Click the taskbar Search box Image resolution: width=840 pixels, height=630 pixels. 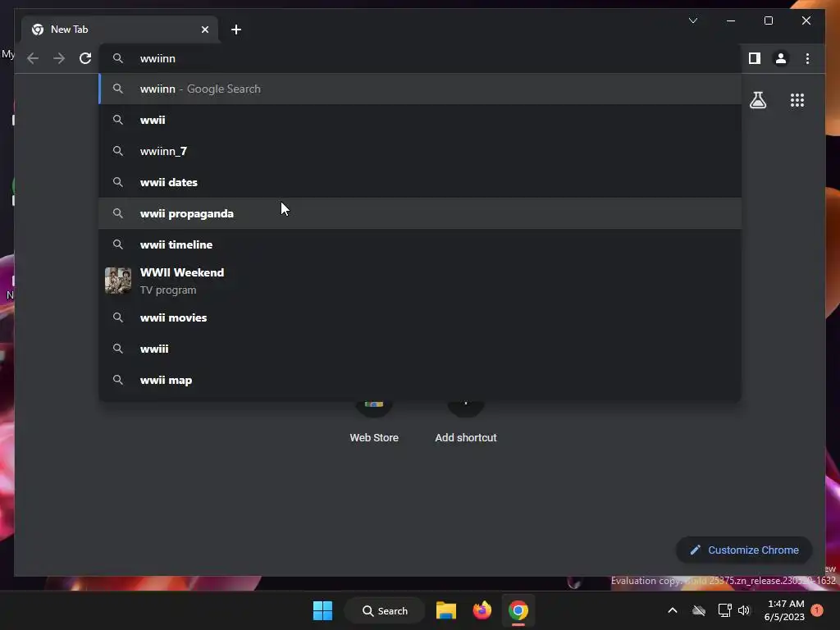coord(385,610)
